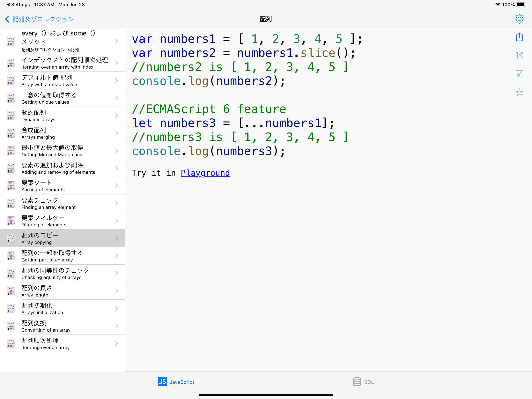Expand chevron for Converting of an array

(116, 326)
